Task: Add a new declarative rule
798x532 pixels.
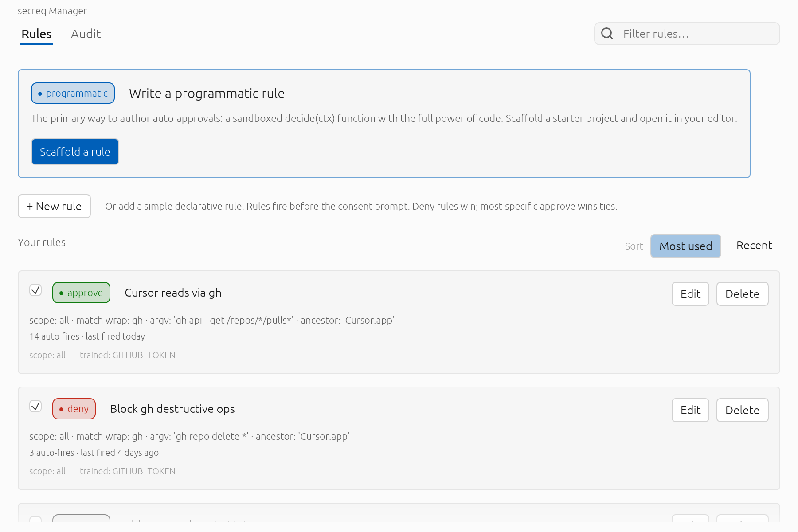Action: pyautogui.click(x=54, y=206)
